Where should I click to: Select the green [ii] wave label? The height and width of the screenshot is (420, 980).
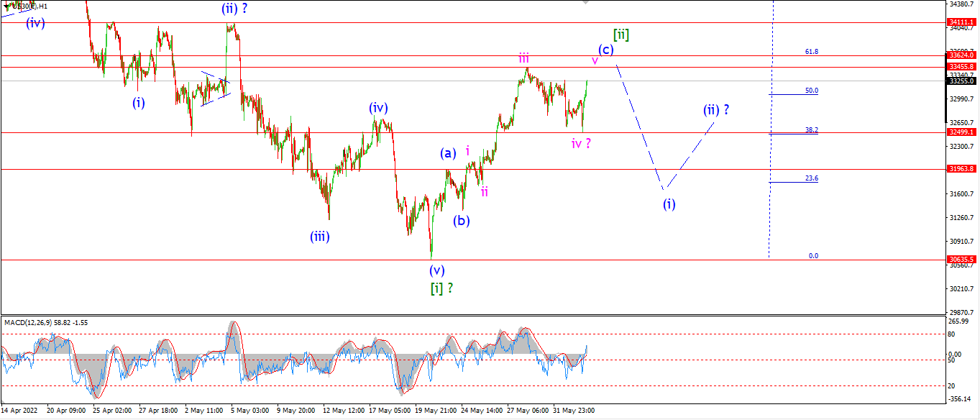coord(621,35)
